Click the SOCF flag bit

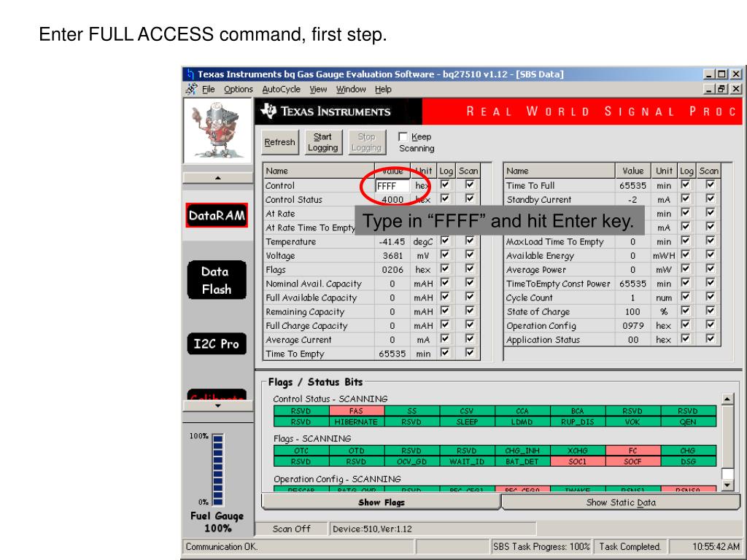point(632,462)
